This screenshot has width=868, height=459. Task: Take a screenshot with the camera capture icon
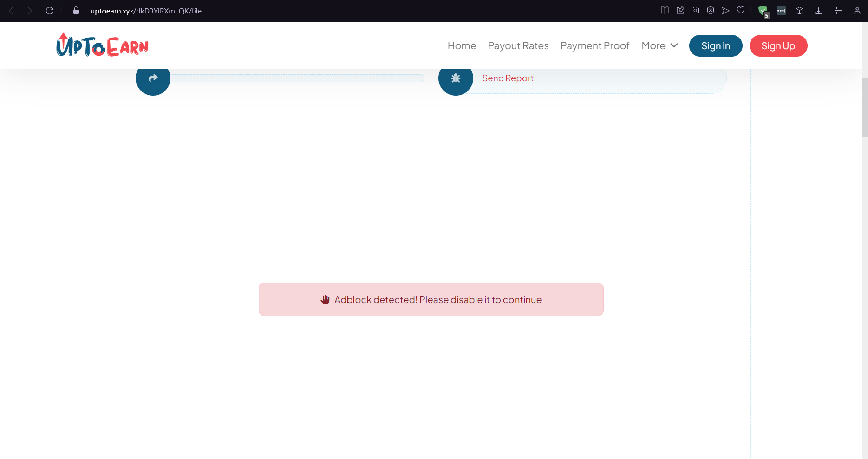click(x=695, y=10)
